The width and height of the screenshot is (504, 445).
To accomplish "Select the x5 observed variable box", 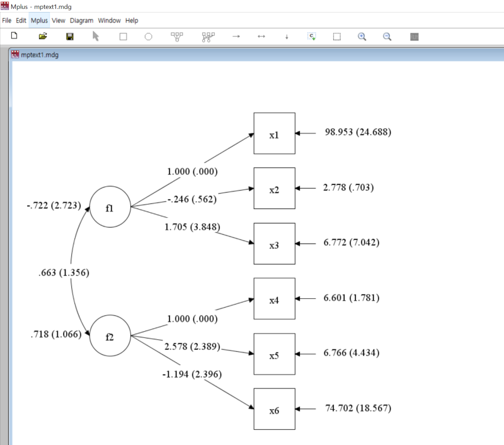I will [x=275, y=354].
